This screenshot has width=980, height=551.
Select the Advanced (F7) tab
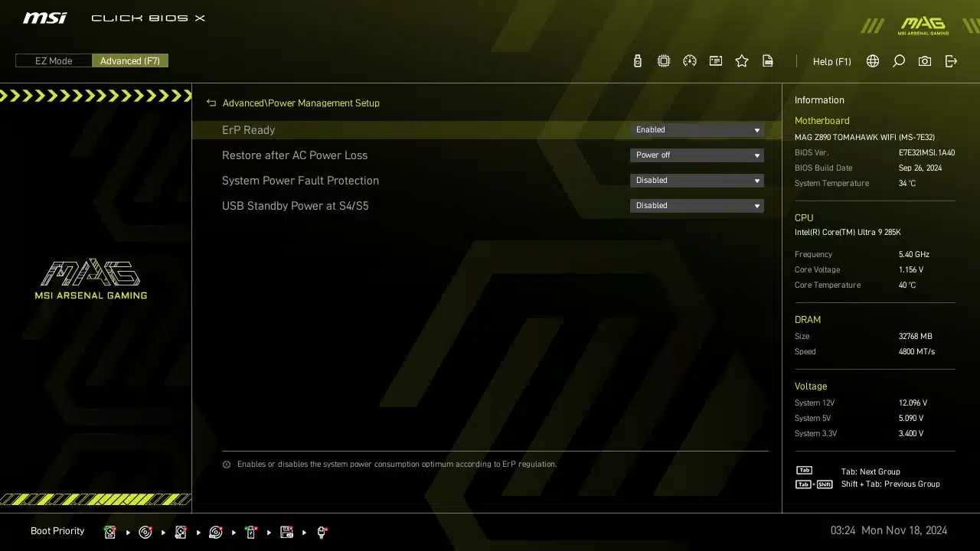coord(130,60)
